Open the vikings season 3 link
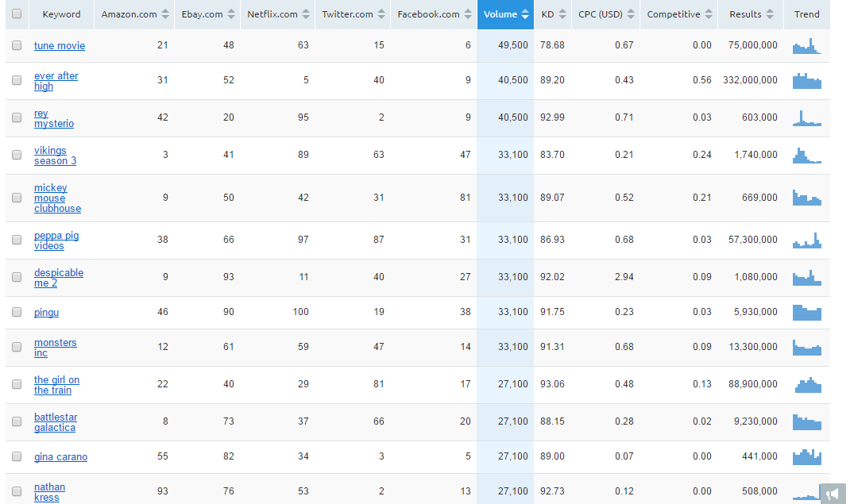854x504 pixels. (55, 156)
